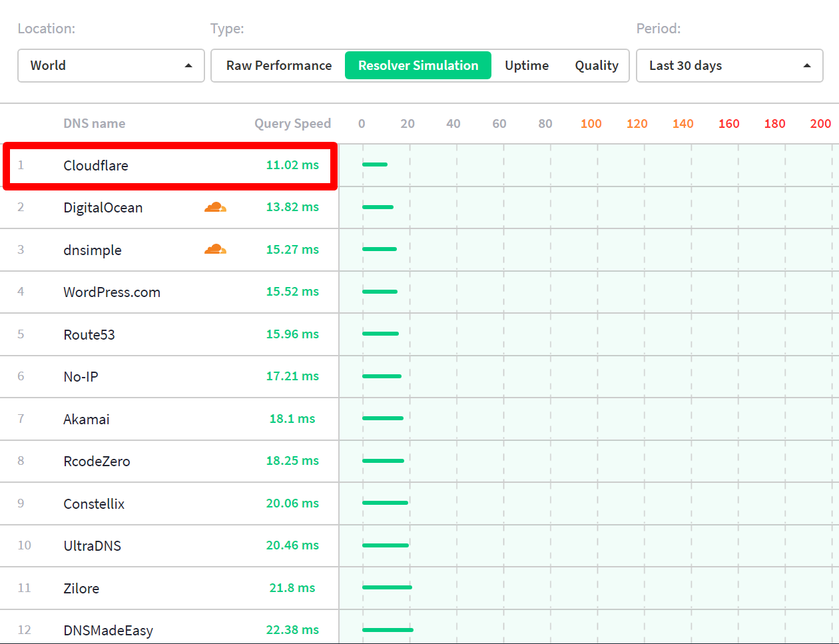This screenshot has width=839, height=644.
Task: Click the 18.1 ms query speed
Action: (x=292, y=418)
